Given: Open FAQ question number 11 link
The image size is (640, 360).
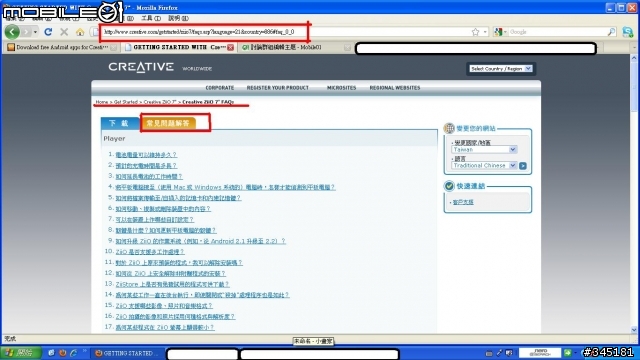Looking at the screenshot, I should tap(179, 262).
